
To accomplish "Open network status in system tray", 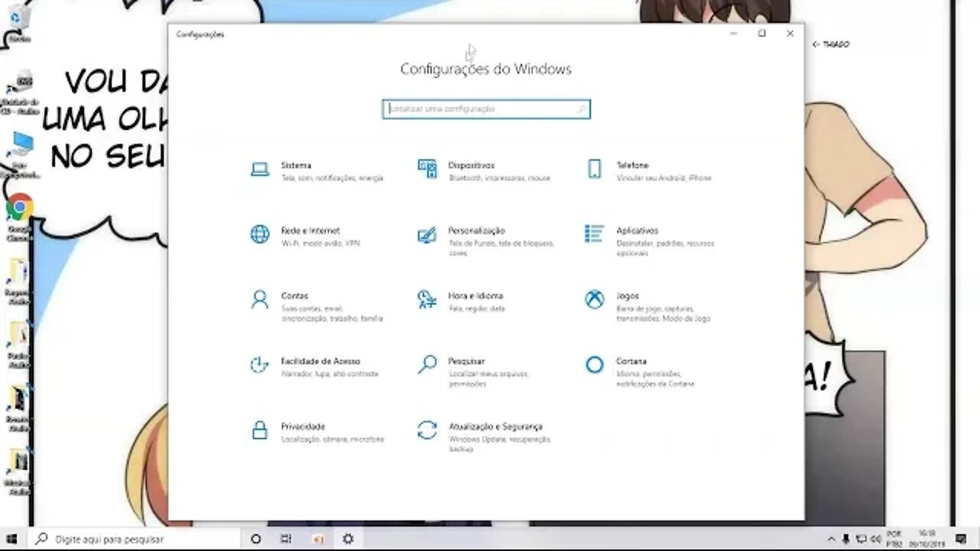I will coord(861,539).
